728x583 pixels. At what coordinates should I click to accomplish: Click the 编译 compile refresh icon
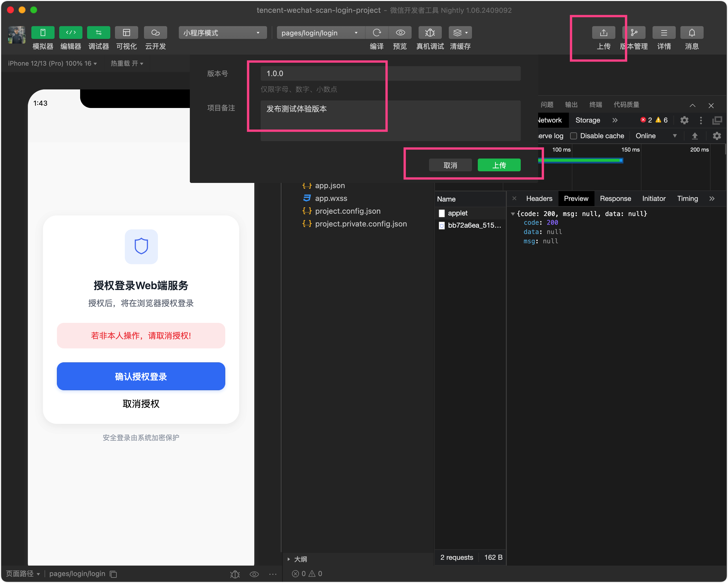(377, 33)
